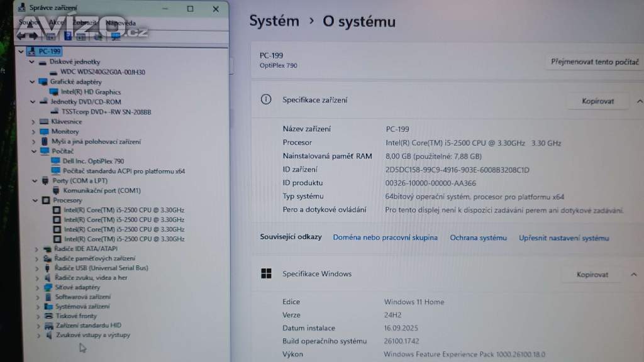Open the Upřesnit nastavení systému link
This screenshot has height=362, width=644.
coord(563,238)
